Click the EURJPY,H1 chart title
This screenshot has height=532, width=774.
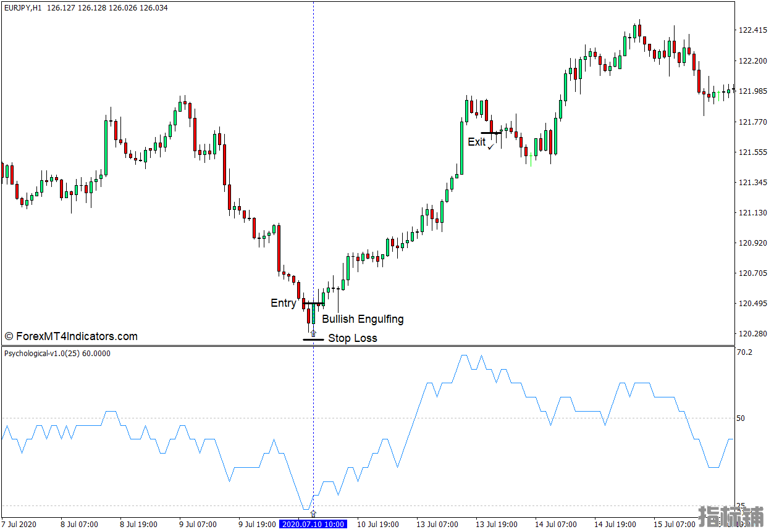(x=23, y=8)
